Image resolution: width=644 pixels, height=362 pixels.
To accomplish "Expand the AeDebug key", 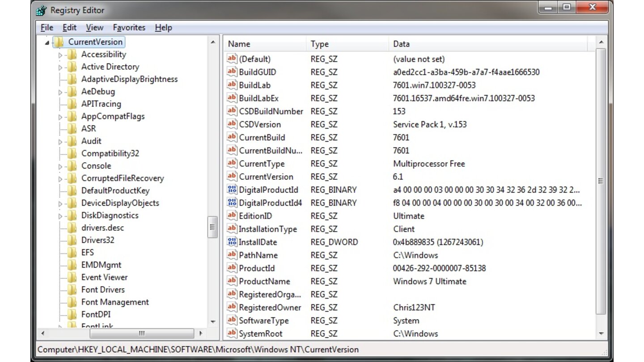I will (60, 92).
